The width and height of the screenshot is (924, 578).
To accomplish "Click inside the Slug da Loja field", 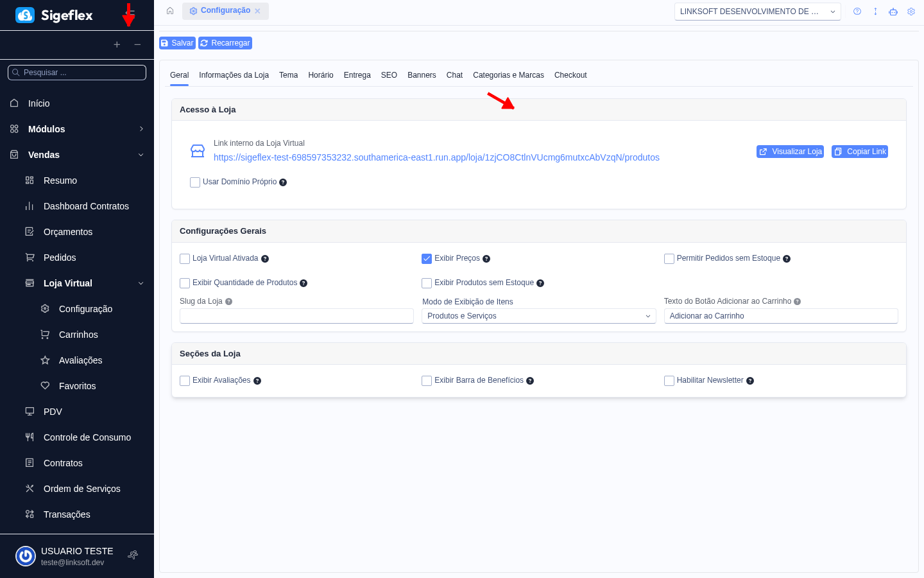I will point(296,315).
